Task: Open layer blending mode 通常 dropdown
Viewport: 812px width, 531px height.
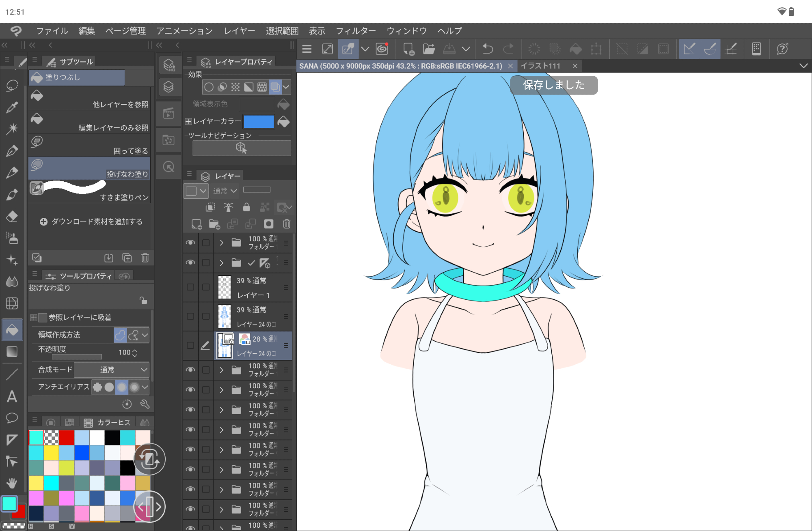Action: [x=225, y=191]
